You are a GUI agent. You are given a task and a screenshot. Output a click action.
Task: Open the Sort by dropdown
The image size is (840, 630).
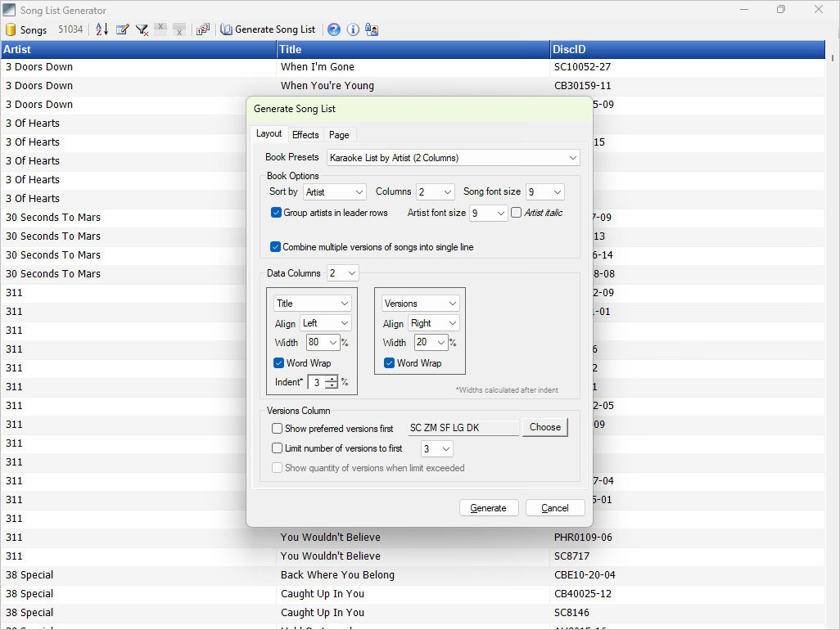pyautogui.click(x=335, y=191)
